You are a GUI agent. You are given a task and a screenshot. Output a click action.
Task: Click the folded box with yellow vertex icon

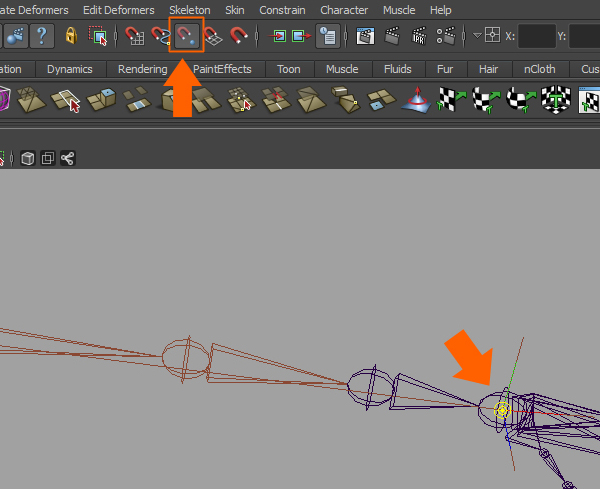click(346, 99)
